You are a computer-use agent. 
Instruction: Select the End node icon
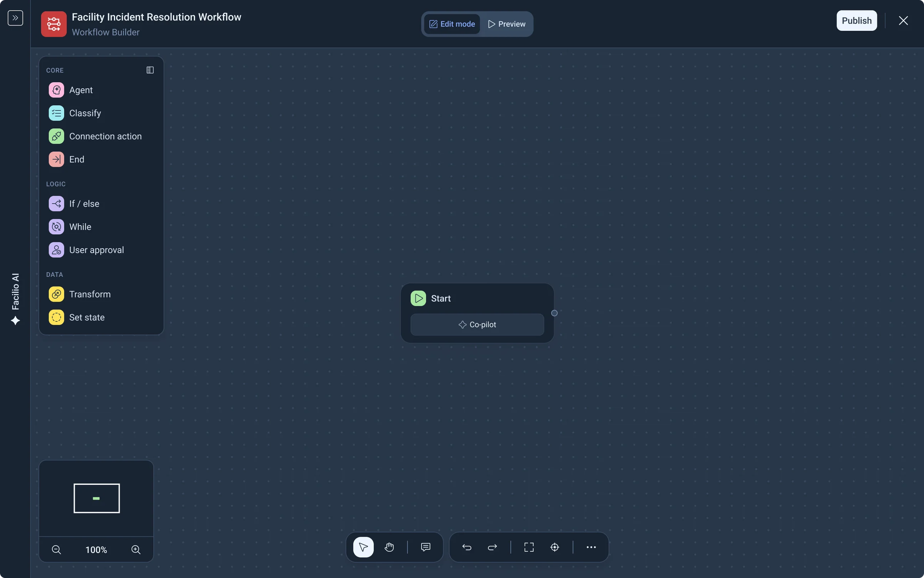(57, 160)
